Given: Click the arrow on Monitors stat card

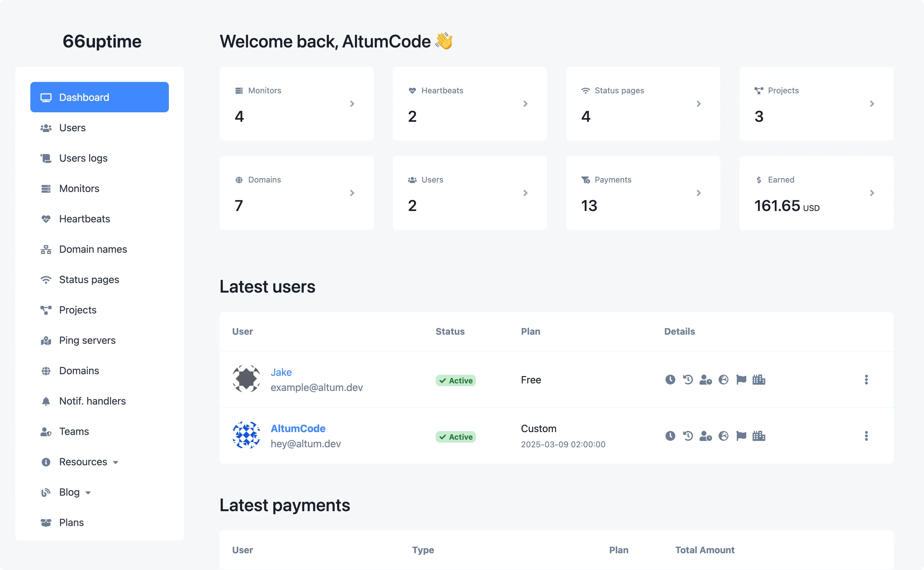Looking at the screenshot, I should [352, 103].
